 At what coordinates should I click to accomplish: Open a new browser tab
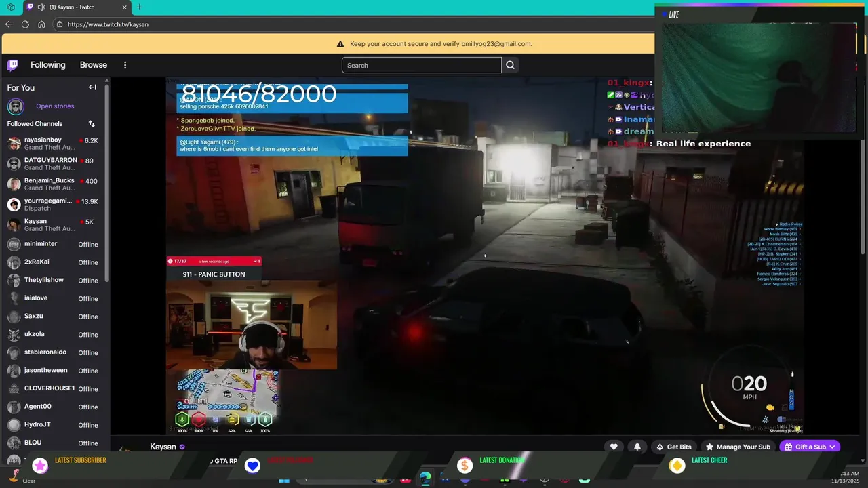click(x=139, y=7)
